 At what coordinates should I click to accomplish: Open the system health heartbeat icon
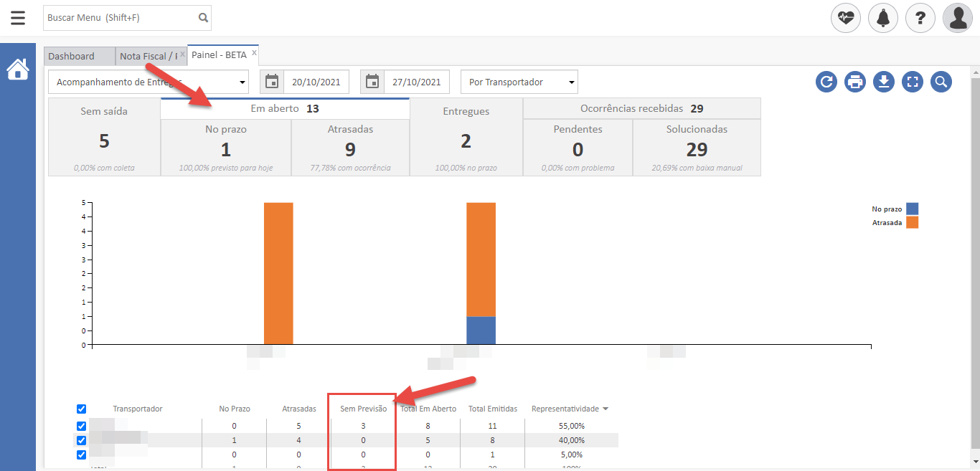click(846, 18)
